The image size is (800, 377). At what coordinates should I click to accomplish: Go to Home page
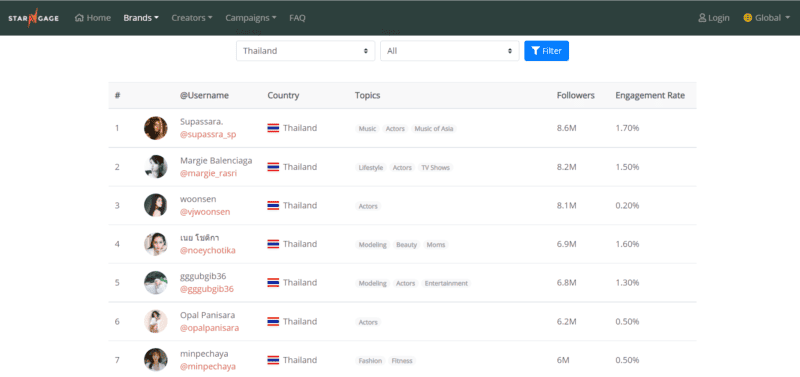[x=93, y=18]
